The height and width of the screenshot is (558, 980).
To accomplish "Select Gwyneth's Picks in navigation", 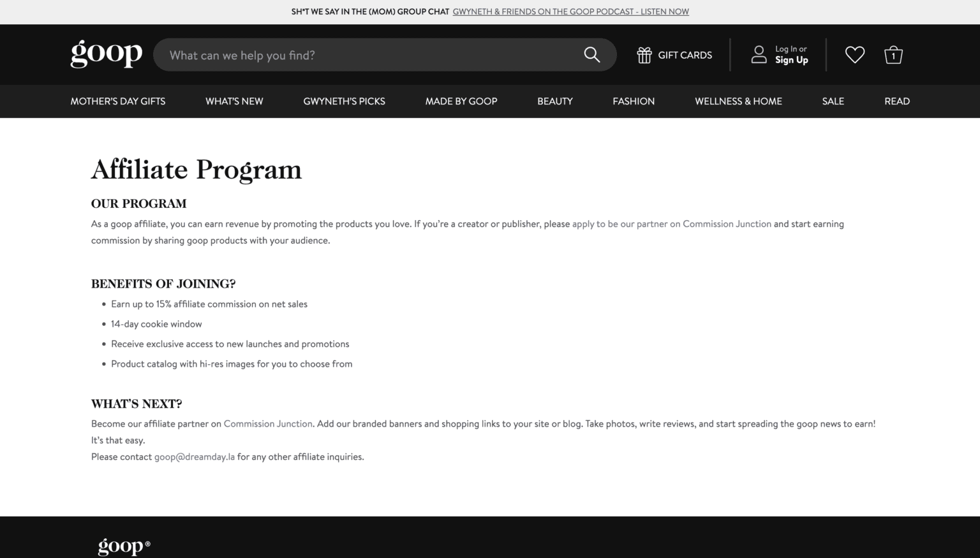I will [x=344, y=101].
